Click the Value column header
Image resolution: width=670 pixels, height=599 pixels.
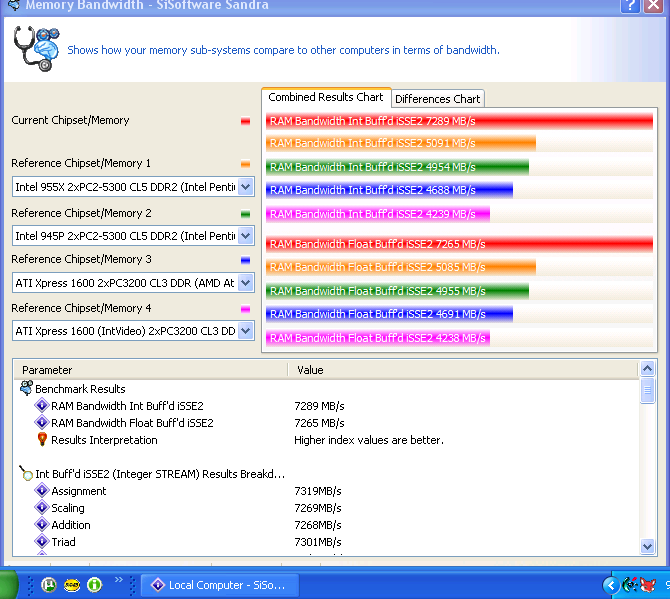[463, 370]
